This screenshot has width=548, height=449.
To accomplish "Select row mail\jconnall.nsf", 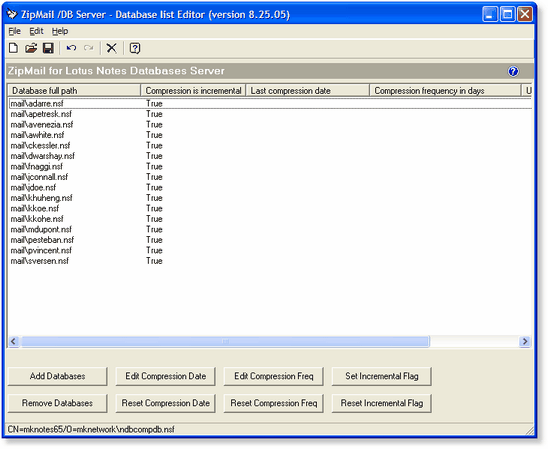I will coord(270,177).
